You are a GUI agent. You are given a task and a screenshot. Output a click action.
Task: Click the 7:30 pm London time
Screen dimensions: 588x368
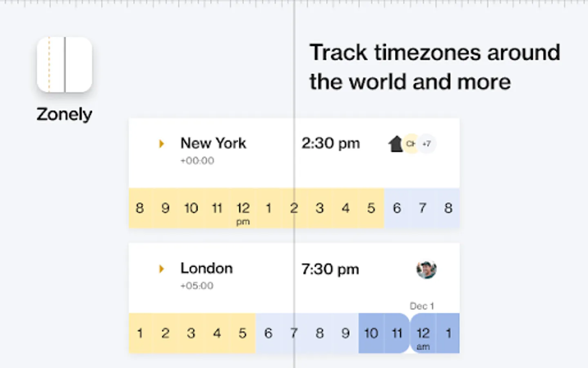pyautogui.click(x=330, y=269)
